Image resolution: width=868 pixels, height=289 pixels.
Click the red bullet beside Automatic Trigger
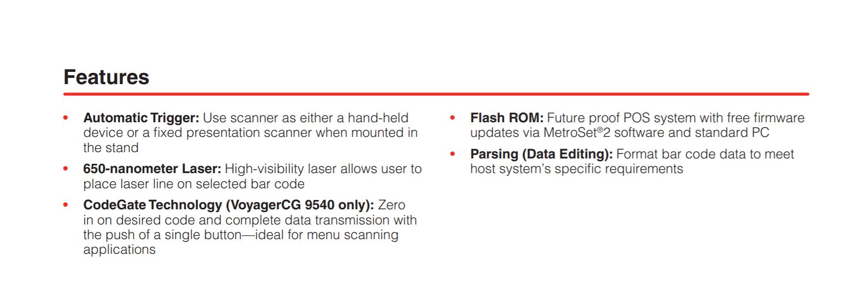[x=66, y=118]
